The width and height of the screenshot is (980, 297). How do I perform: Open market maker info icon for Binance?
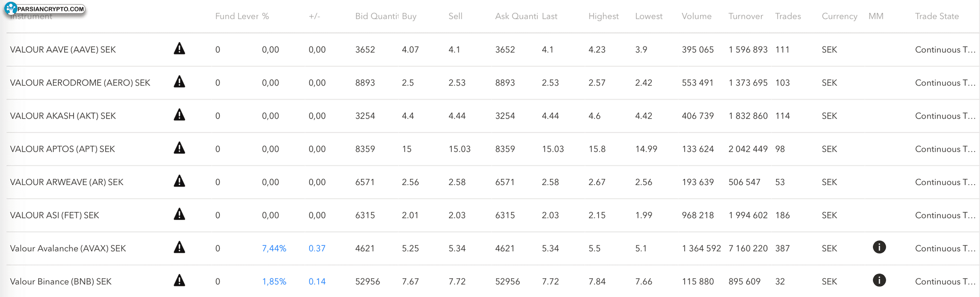879,280
